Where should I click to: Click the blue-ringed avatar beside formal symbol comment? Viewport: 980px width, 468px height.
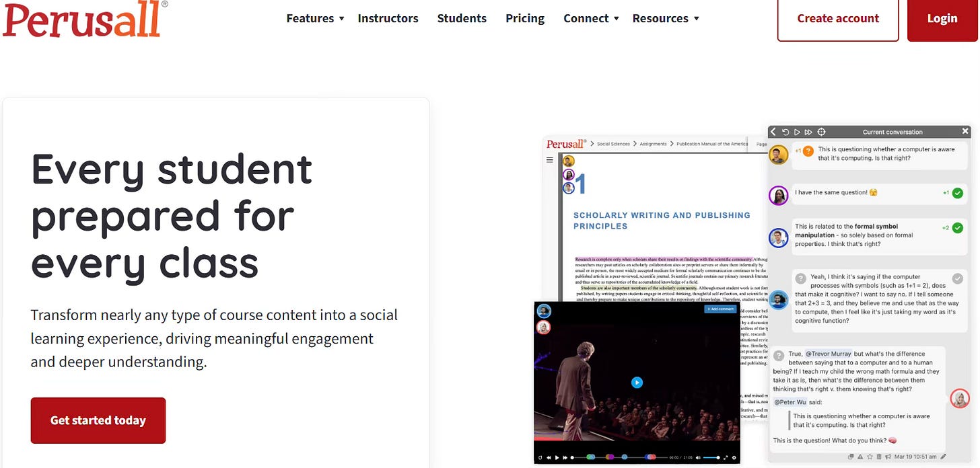779,238
